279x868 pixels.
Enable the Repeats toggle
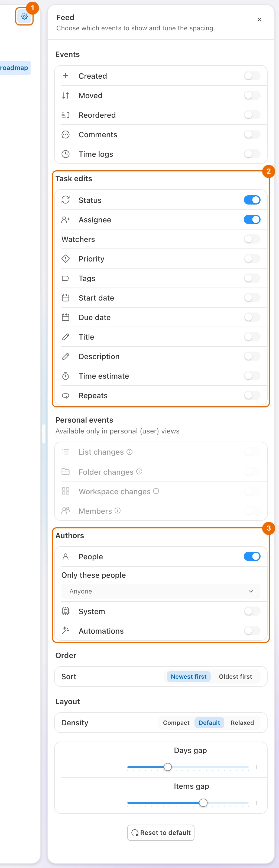[252, 395]
